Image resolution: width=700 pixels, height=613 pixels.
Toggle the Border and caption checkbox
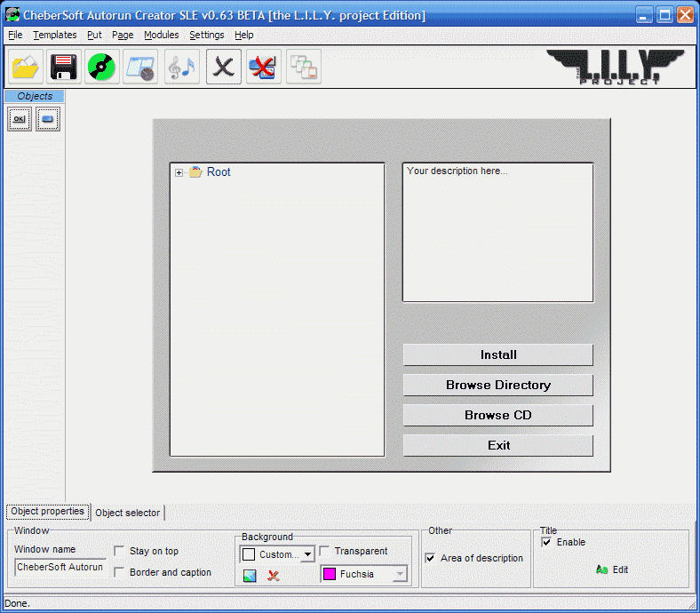pyautogui.click(x=120, y=573)
